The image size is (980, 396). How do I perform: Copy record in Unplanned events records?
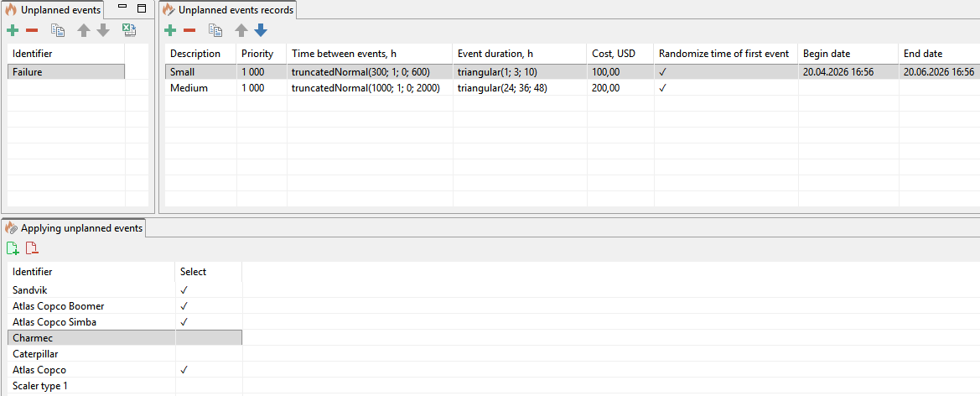click(x=215, y=30)
